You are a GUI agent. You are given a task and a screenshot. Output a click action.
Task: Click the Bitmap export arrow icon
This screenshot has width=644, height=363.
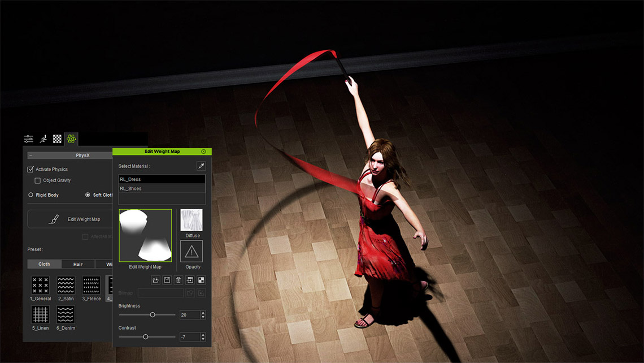pos(201,293)
